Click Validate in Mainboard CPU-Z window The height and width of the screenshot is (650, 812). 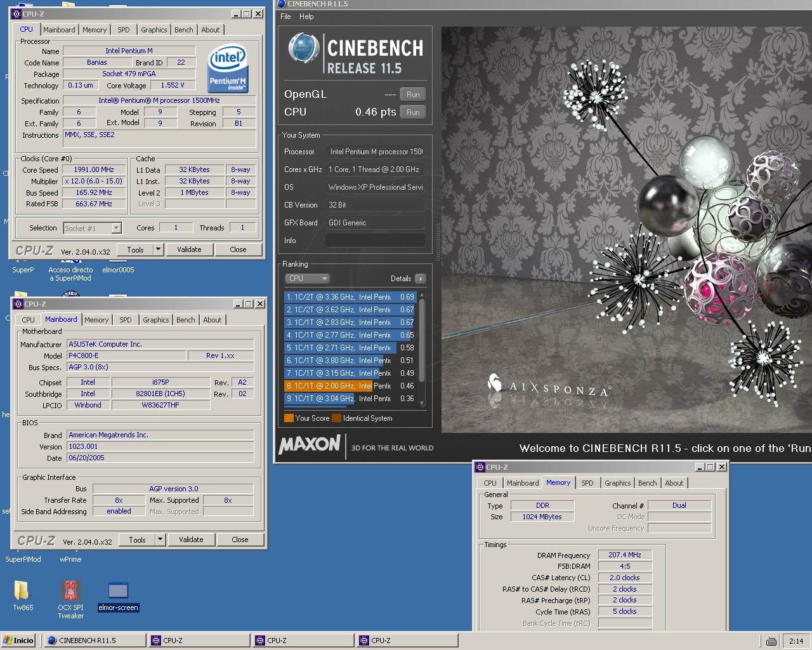point(191,540)
